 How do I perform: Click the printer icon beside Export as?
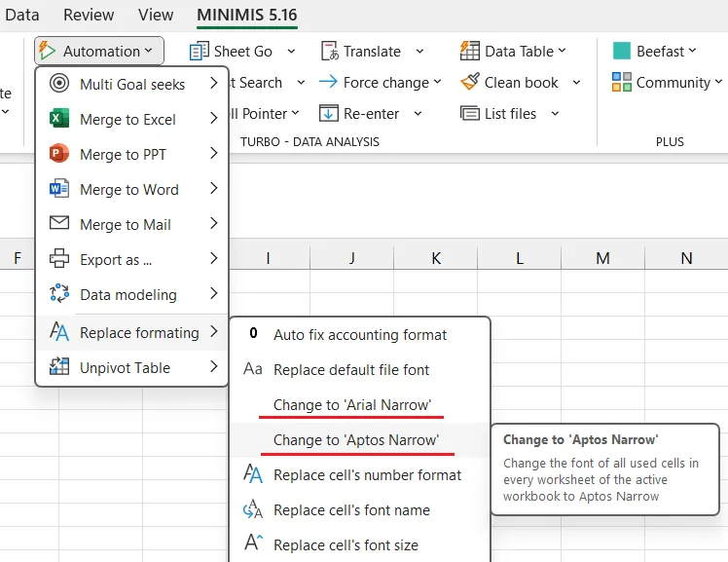point(59,259)
